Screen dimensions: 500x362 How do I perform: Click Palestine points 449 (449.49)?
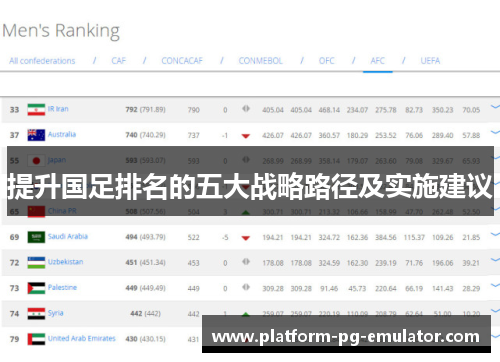tap(145, 288)
